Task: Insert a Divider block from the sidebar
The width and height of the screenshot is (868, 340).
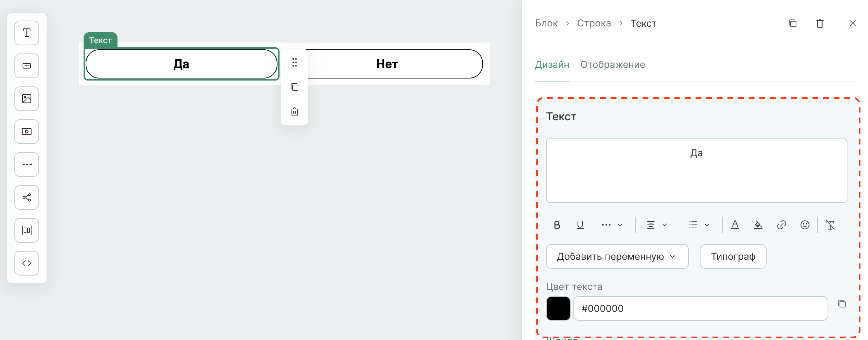Action: (26, 164)
